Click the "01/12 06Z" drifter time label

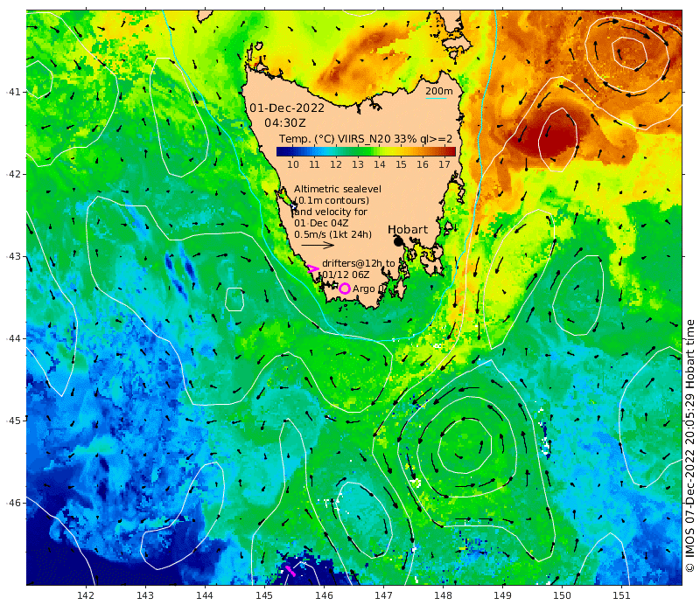(x=346, y=275)
